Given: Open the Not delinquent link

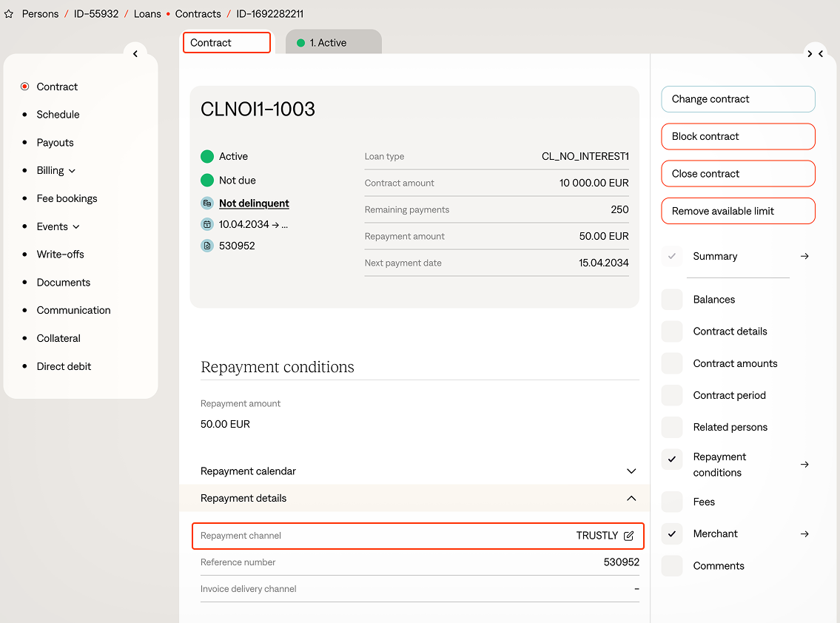Looking at the screenshot, I should coord(254,203).
